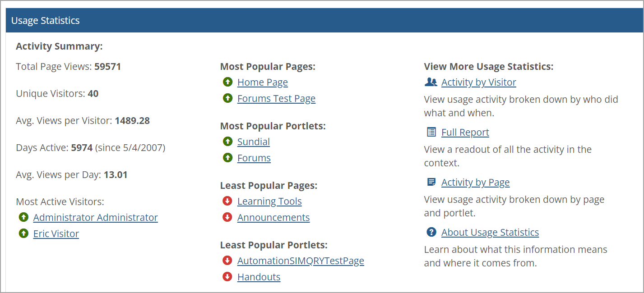Click red down arrow beside Learning Tools
The width and height of the screenshot is (644, 293).
click(227, 201)
